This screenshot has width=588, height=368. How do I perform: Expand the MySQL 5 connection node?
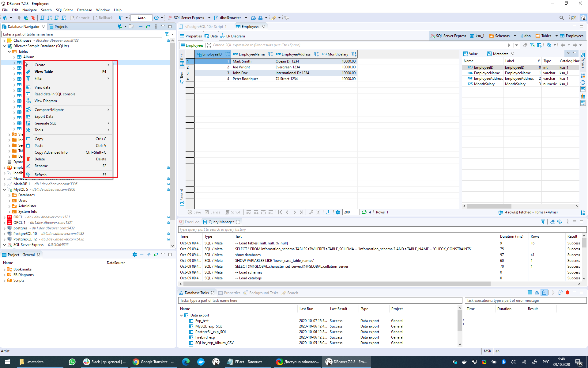point(5,189)
